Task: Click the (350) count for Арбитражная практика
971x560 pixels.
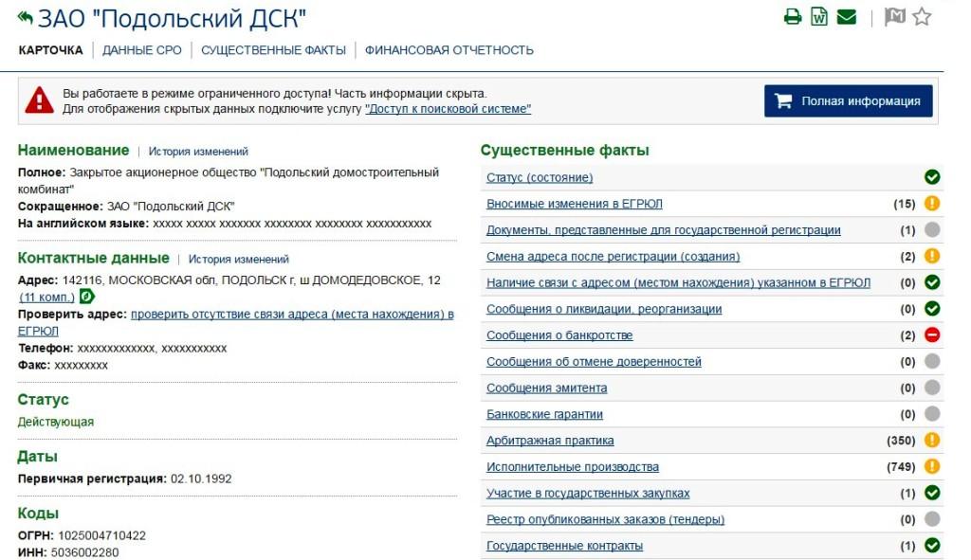Action: pos(901,441)
